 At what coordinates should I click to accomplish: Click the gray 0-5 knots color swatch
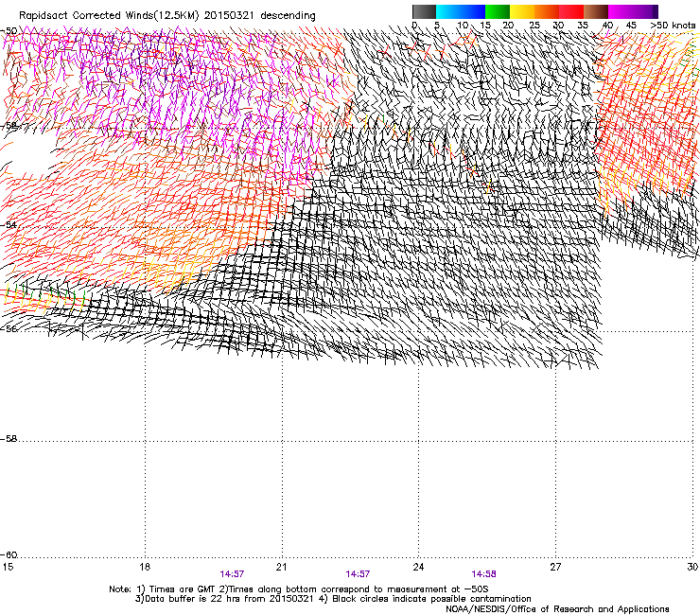[424, 11]
